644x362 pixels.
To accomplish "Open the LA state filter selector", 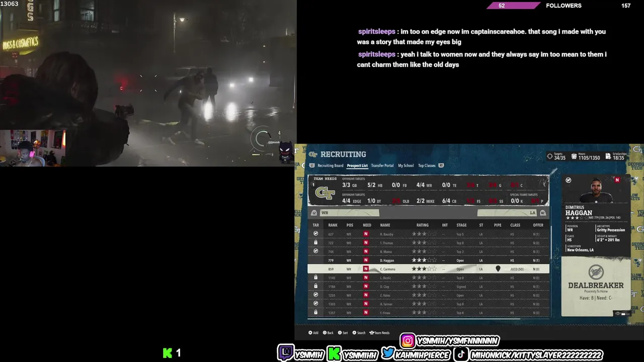I will pyautogui.click(x=507, y=213).
